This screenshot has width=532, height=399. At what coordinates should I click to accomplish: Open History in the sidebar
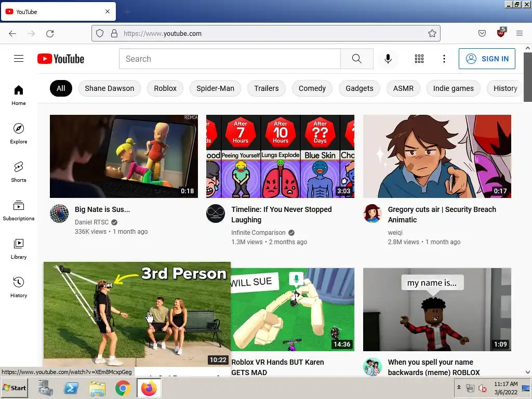coord(19,287)
